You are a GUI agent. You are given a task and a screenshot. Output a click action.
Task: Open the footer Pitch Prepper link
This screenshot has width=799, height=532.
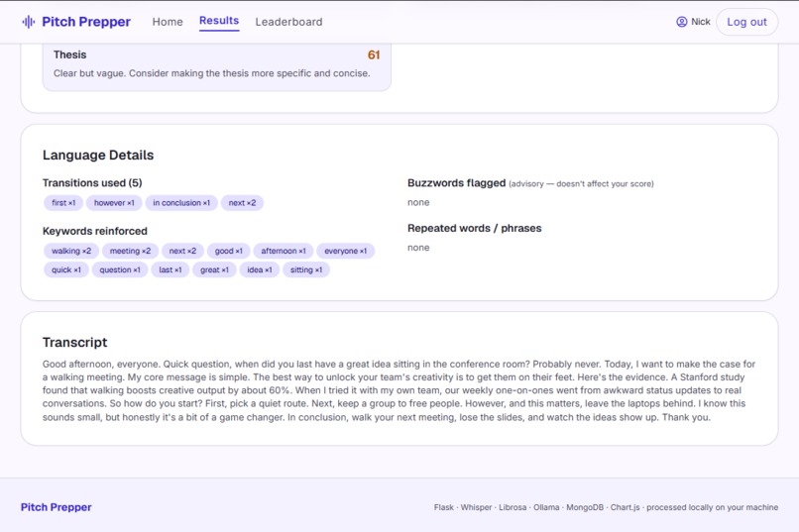[x=57, y=507]
